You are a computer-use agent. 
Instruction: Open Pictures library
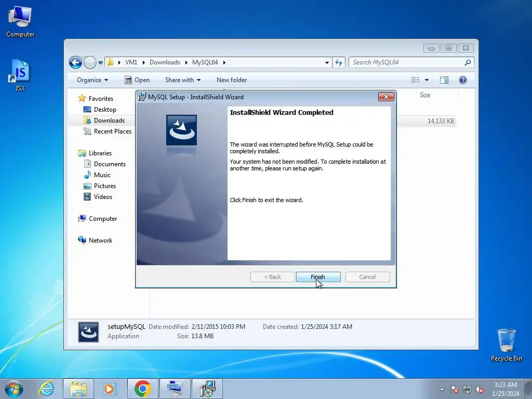105,186
